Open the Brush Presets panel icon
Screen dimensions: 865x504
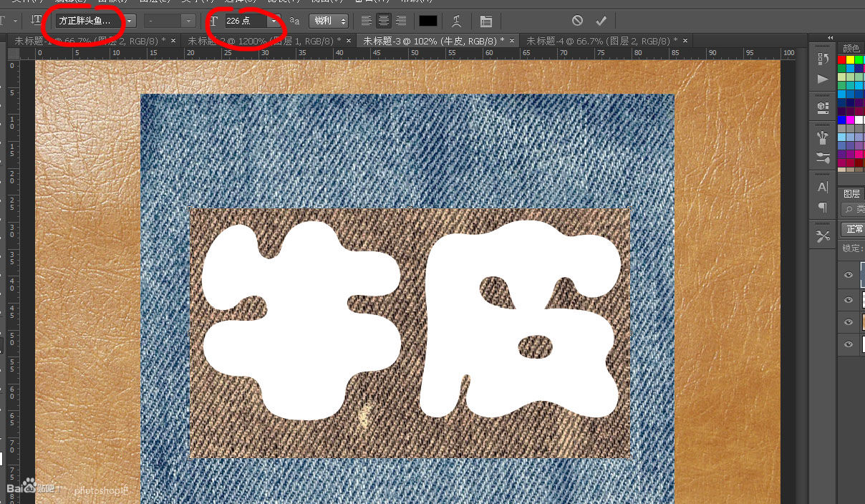click(823, 157)
